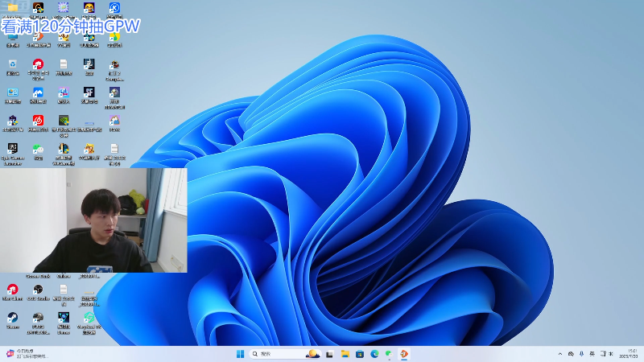The width and height of the screenshot is (644, 362).
Task: Open the dark triangle emblem game shortcut
Action: tap(64, 317)
